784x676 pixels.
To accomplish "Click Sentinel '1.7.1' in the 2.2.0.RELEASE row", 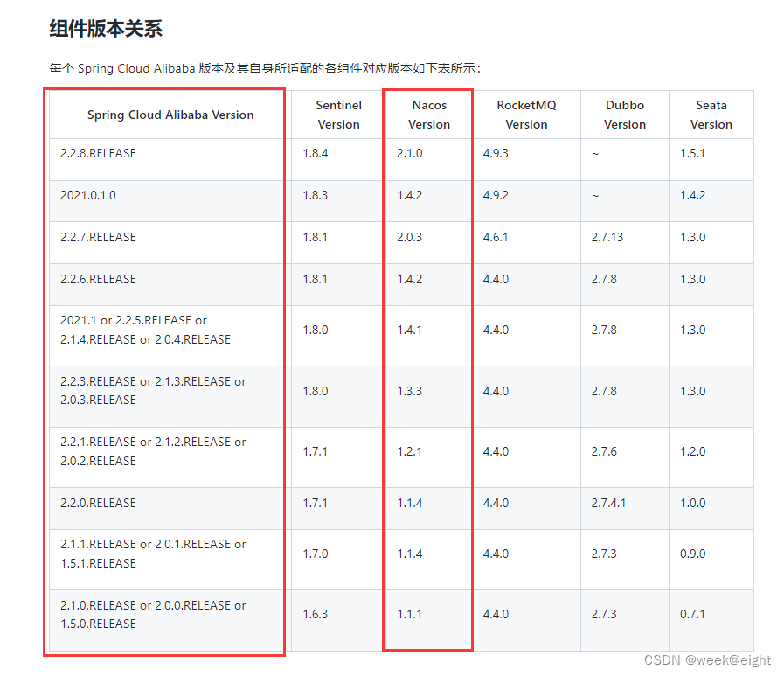I will click(x=315, y=503).
